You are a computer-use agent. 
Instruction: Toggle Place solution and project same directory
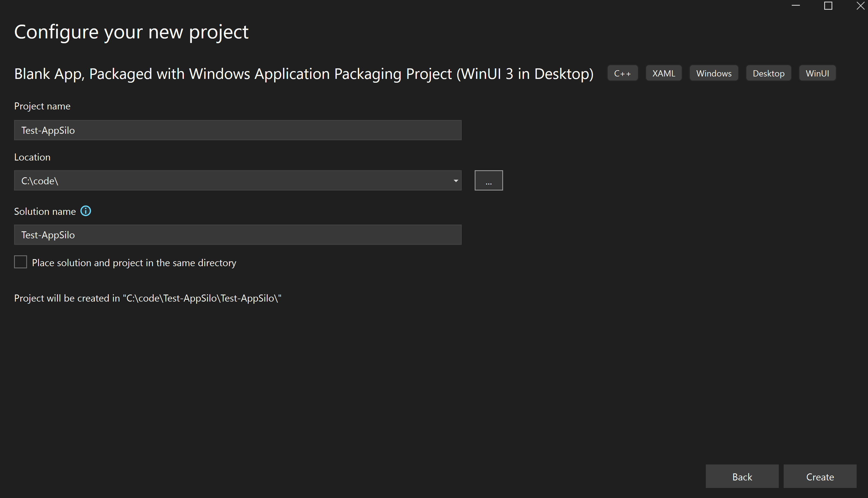coord(20,262)
